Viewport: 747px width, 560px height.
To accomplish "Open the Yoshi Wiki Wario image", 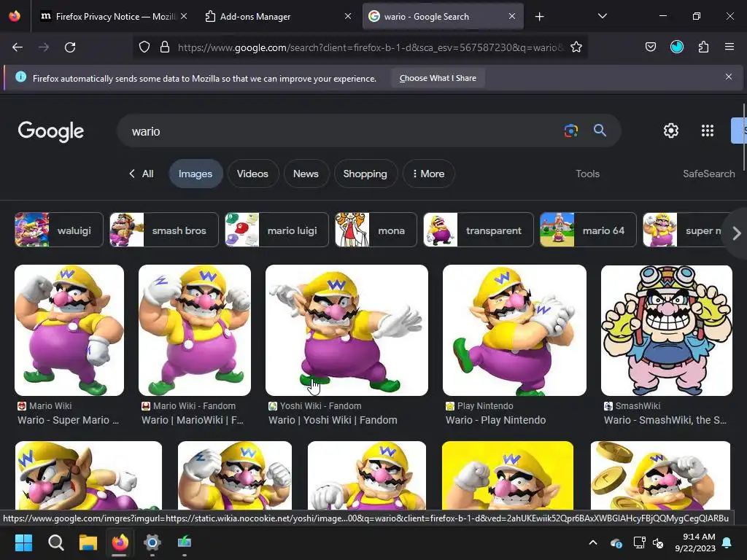I will point(347,330).
